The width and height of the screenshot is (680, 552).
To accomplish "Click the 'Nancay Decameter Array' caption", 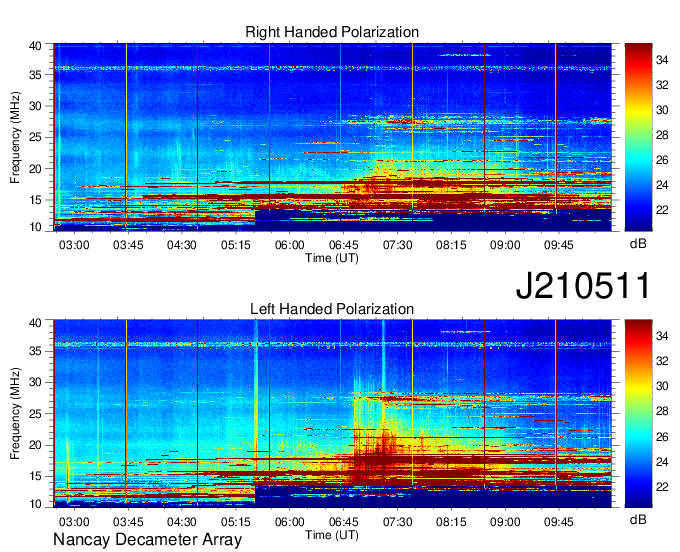I will click(x=147, y=540).
